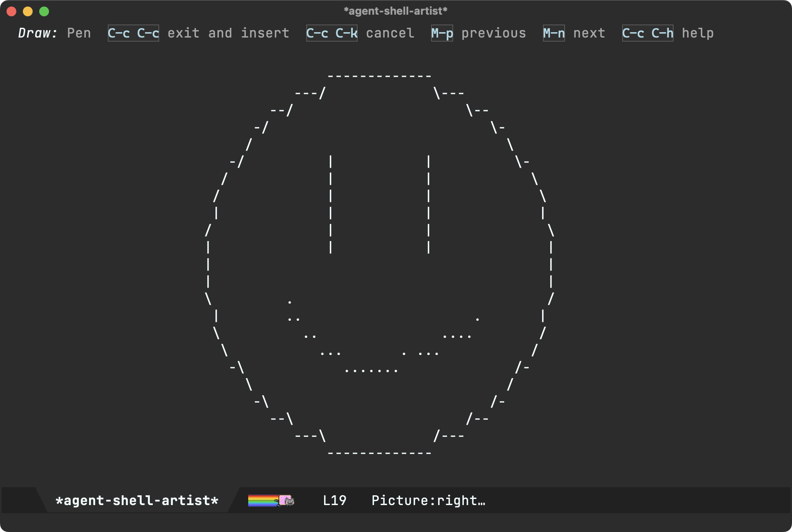Viewport: 792px width, 532px height.
Task: Click the bottom dashed edge of the circle
Action: [379, 453]
